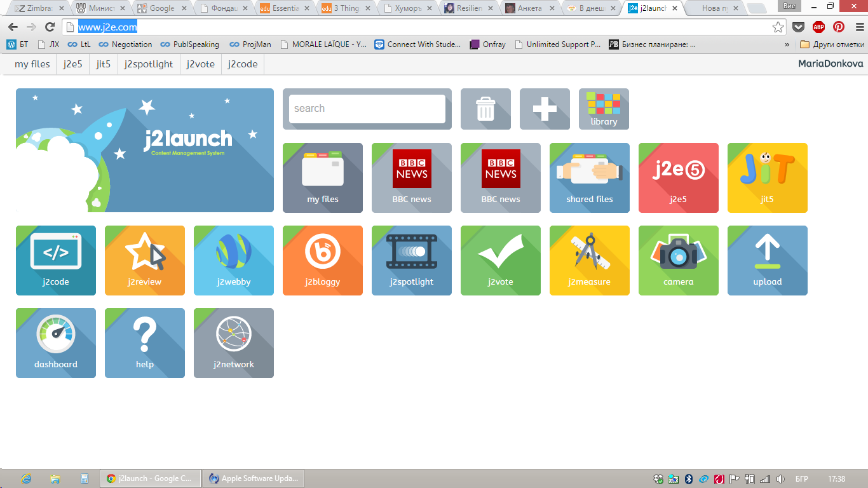Click the MariaDonkova username
The width and height of the screenshot is (868, 488).
(x=831, y=64)
